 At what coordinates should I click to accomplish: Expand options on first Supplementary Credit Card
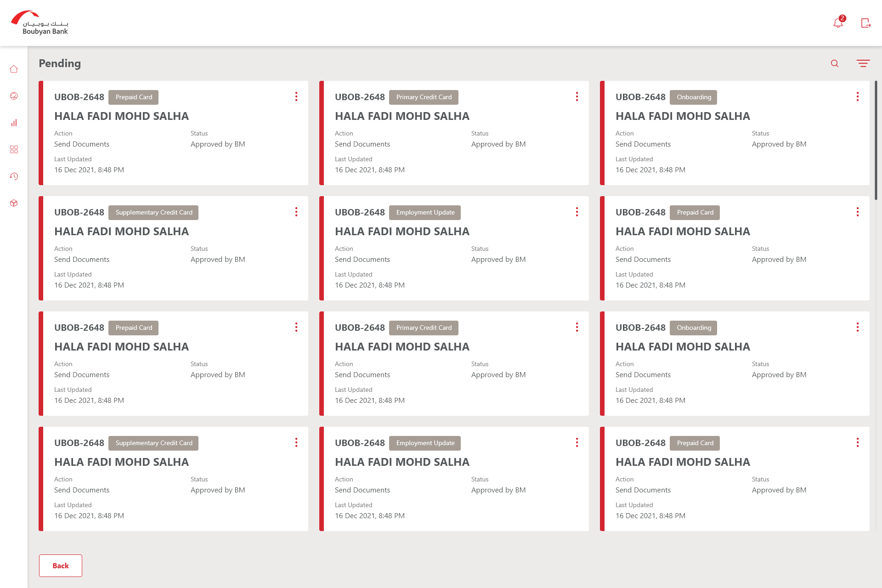[296, 212]
